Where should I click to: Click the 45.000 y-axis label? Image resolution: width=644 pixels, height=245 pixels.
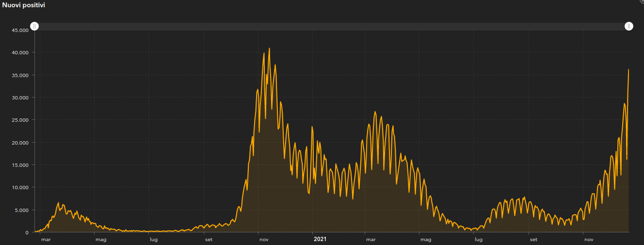20,30
